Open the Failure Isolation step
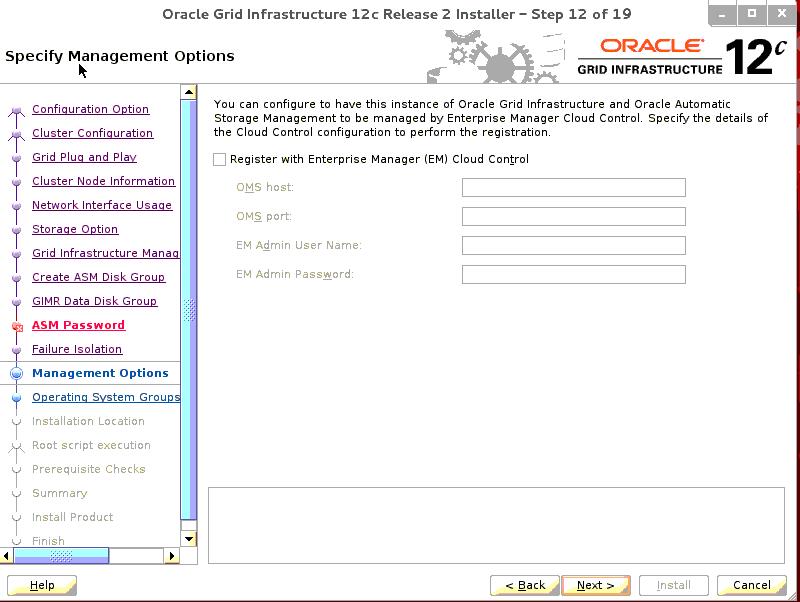 pos(77,349)
